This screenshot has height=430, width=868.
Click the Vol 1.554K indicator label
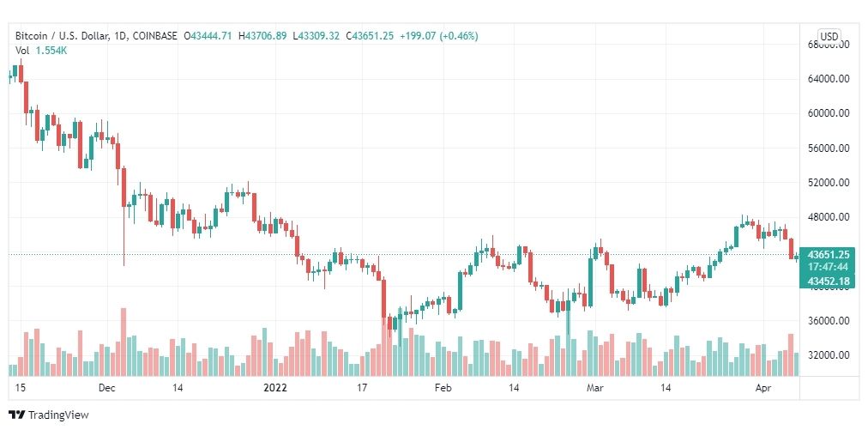[41, 50]
